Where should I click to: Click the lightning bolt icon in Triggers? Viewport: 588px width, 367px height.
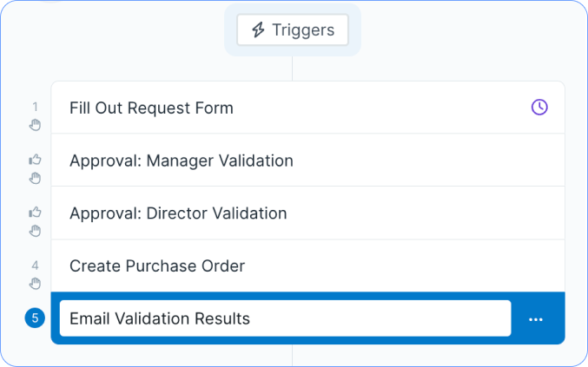click(x=258, y=30)
